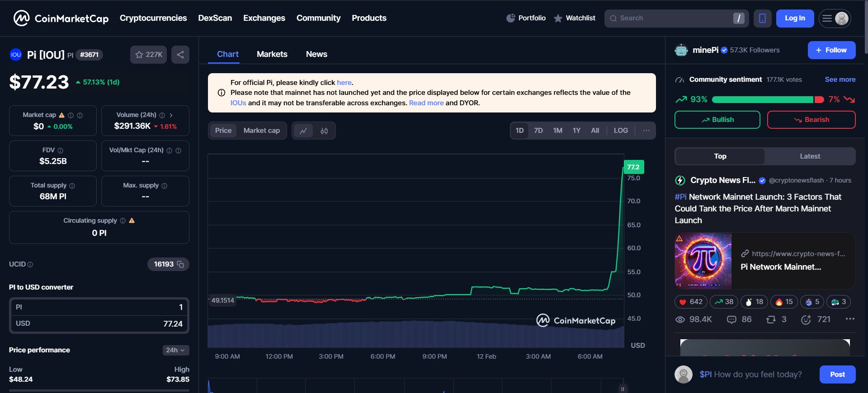This screenshot has height=393, width=868.
Task: Click the FDV info icon
Action: [x=61, y=150]
